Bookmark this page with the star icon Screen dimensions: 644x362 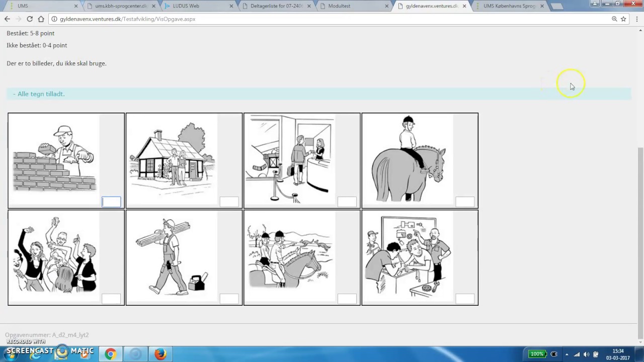pyautogui.click(x=623, y=19)
